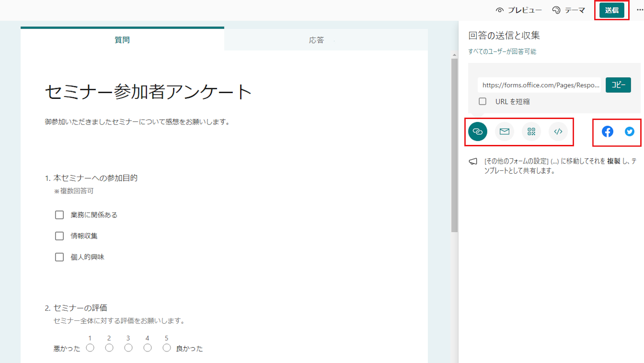
Task: Open テーマ palette in header
Action: pos(569,10)
